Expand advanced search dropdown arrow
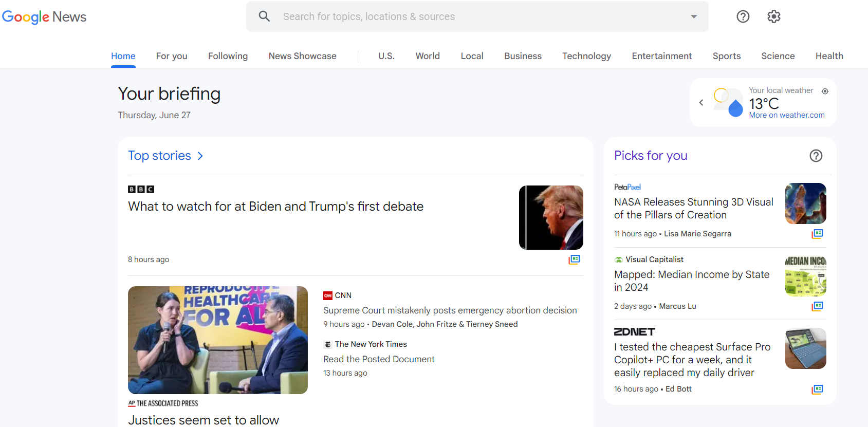The width and height of the screenshot is (868, 427). (694, 16)
